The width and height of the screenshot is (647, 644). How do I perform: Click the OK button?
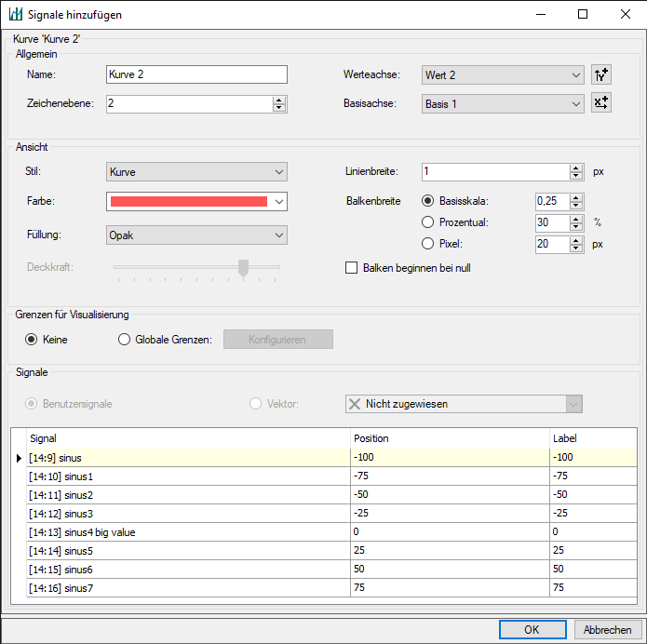coord(532,629)
